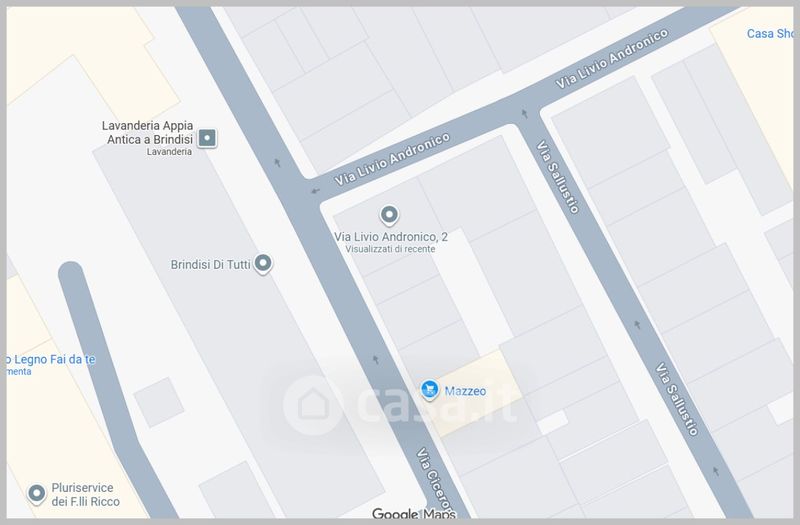Select the Pluriservice dei F.lli Ricco pin
Screen dimensions: 800x525
click(37, 493)
